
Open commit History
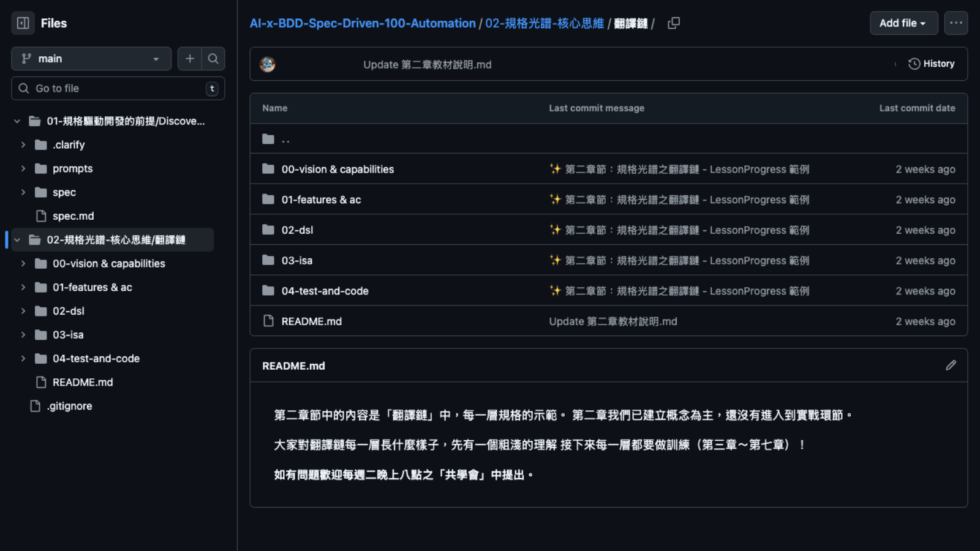pyautogui.click(x=932, y=64)
